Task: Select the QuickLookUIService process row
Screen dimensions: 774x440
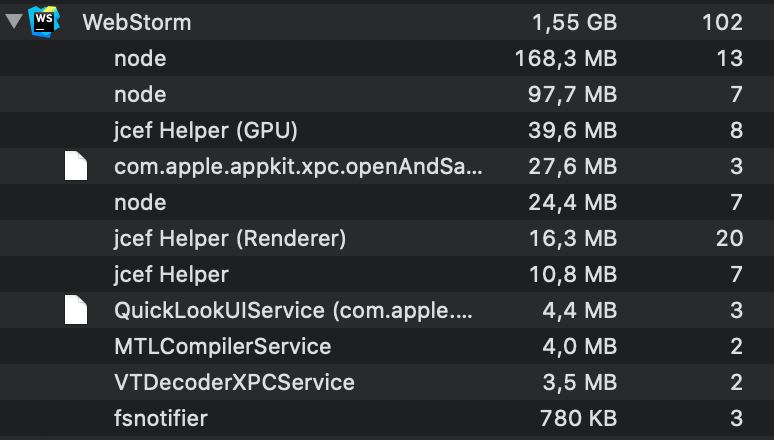Action: tap(387, 311)
